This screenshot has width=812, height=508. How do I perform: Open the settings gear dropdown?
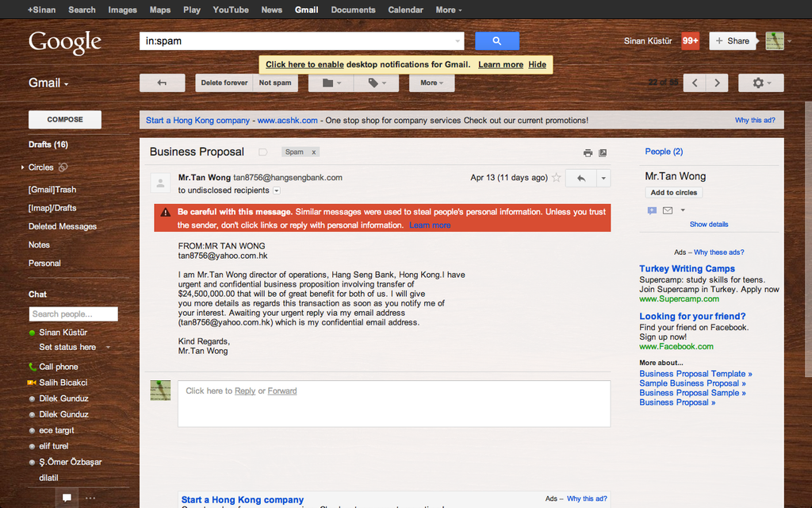click(760, 83)
